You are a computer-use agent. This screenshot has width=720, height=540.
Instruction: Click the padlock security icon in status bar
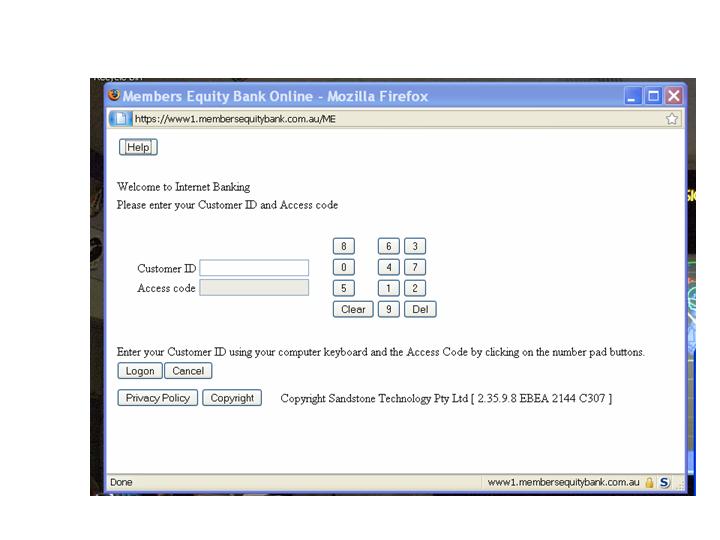(x=649, y=483)
